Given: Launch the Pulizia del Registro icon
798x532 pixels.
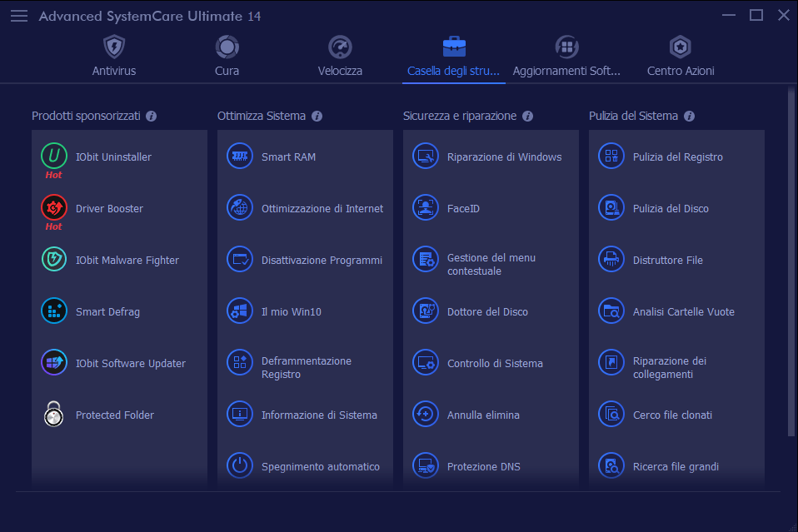Looking at the screenshot, I should 611,157.
